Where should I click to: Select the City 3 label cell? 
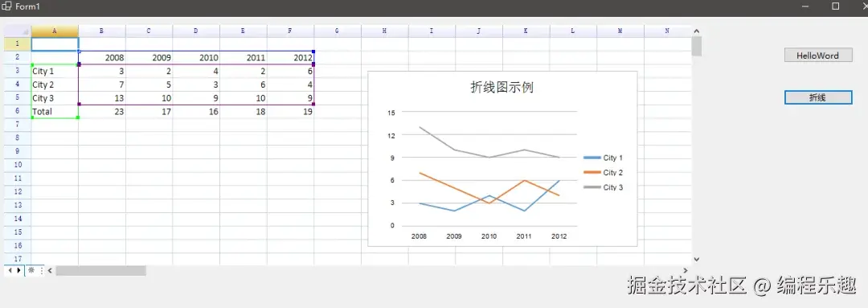[55, 98]
